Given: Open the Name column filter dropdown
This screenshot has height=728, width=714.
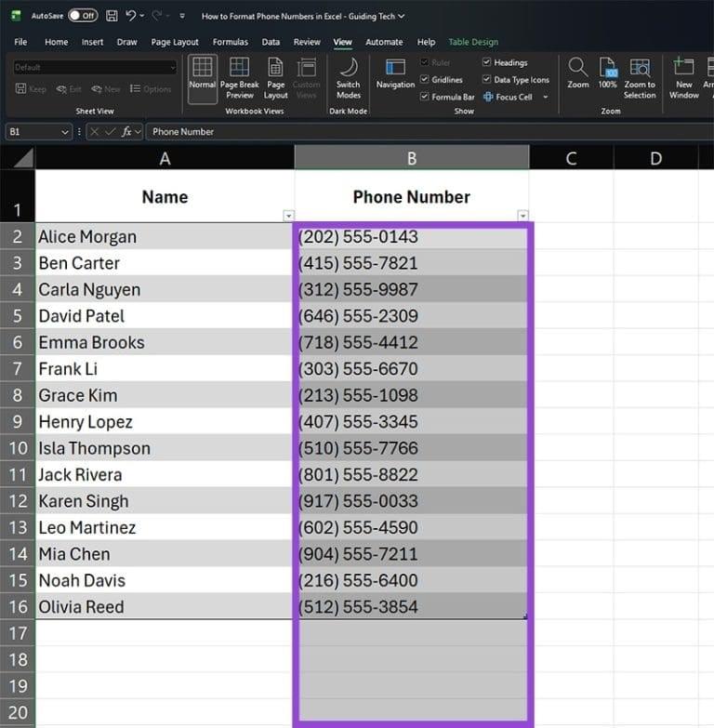Looking at the screenshot, I should pyautogui.click(x=288, y=216).
